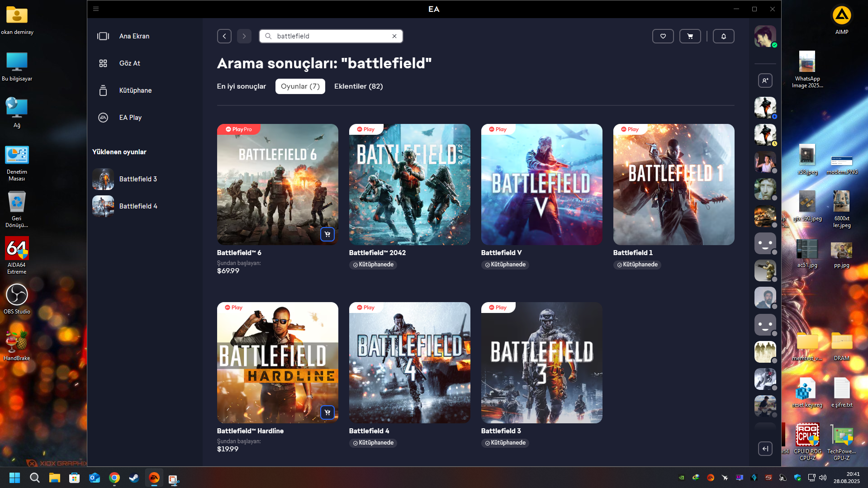Open the clock showing 20:41
The width and height of the screenshot is (868, 488).
click(x=847, y=478)
